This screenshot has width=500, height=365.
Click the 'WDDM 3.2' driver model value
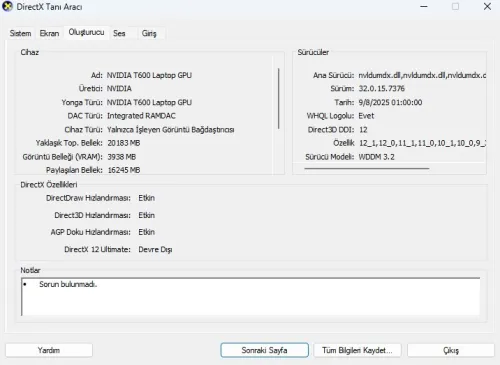coord(376,157)
